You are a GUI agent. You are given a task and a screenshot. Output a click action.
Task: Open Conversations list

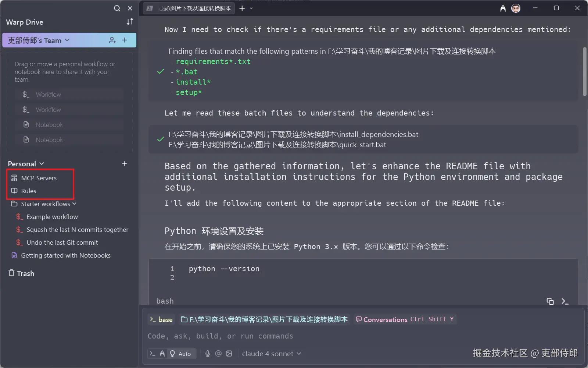(x=405, y=319)
